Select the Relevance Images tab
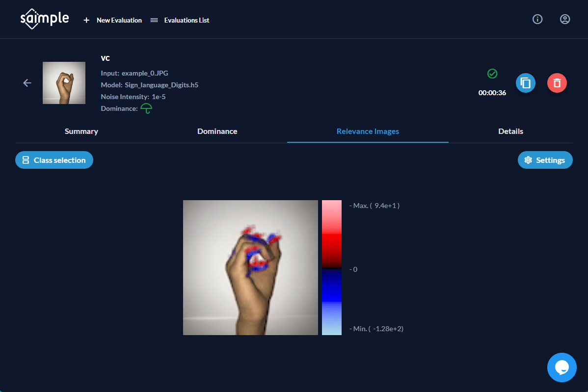This screenshot has width=588, height=392. [368, 131]
